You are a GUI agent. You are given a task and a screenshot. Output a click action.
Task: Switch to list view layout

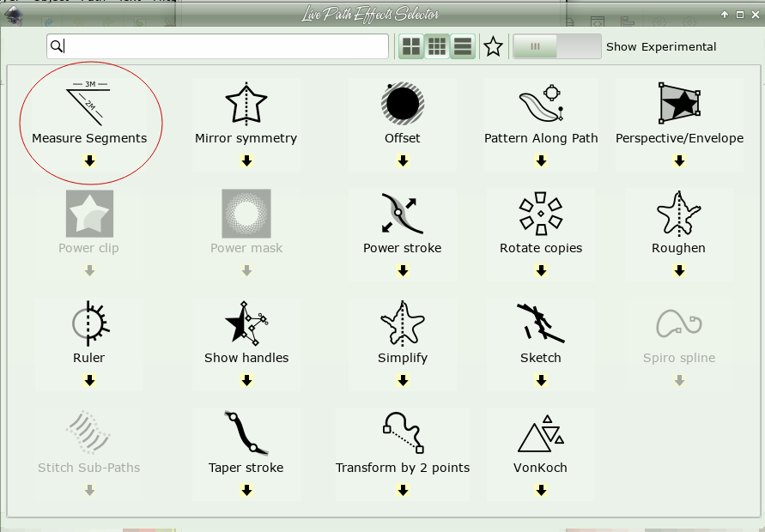pyautogui.click(x=463, y=47)
